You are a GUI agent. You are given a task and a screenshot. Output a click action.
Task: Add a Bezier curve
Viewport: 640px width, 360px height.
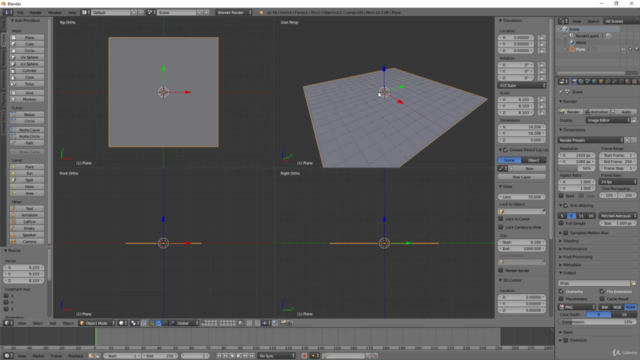coord(27,115)
